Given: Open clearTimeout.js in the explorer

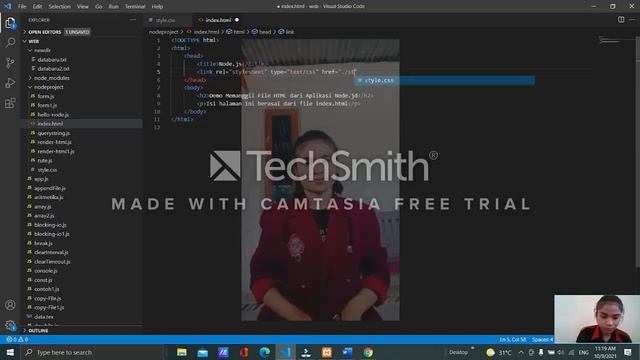Looking at the screenshot, I should [x=52, y=262].
